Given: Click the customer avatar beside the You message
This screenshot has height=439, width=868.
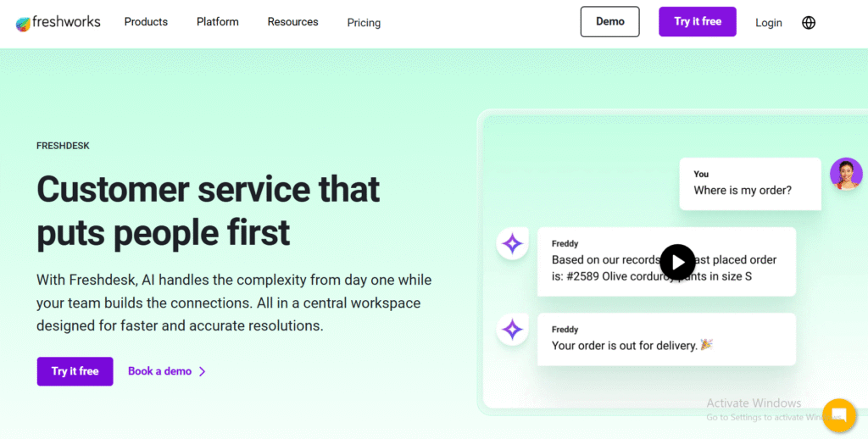Looking at the screenshot, I should [x=845, y=174].
